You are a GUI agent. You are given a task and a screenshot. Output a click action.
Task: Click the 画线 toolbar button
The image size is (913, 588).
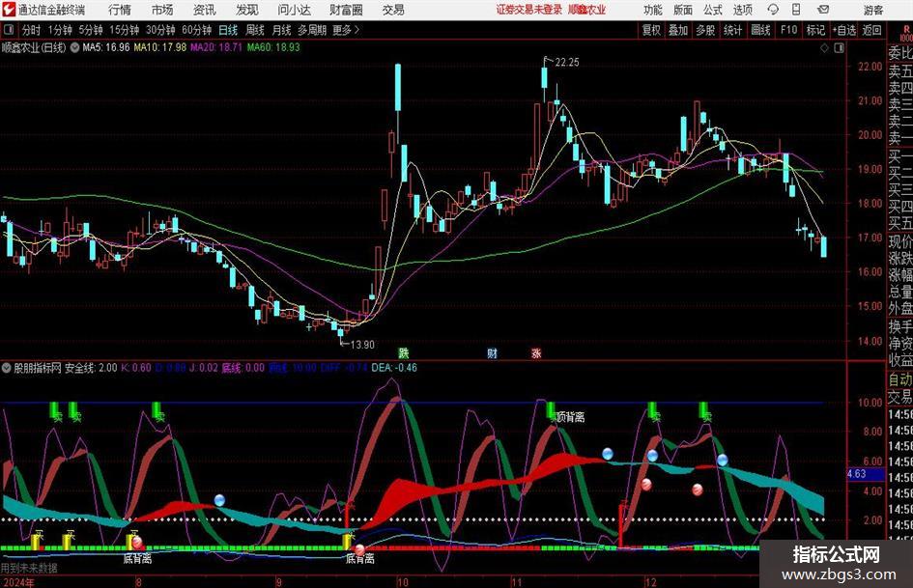pyautogui.click(x=760, y=30)
